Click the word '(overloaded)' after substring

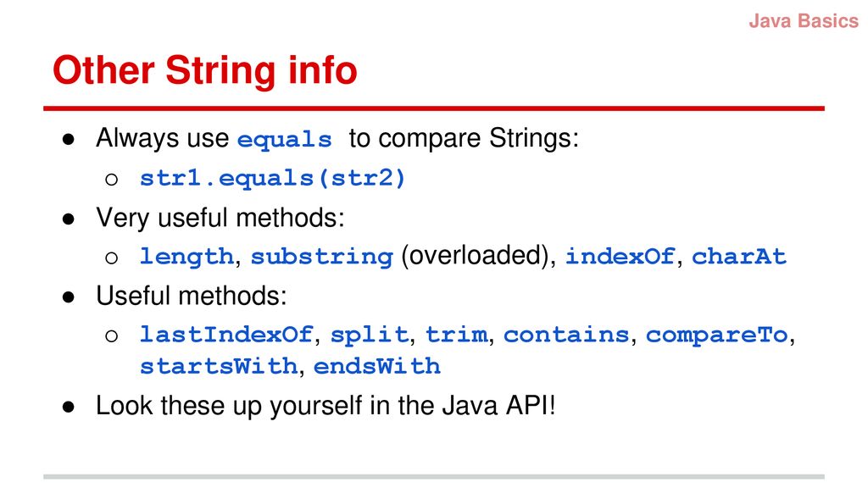point(478,257)
